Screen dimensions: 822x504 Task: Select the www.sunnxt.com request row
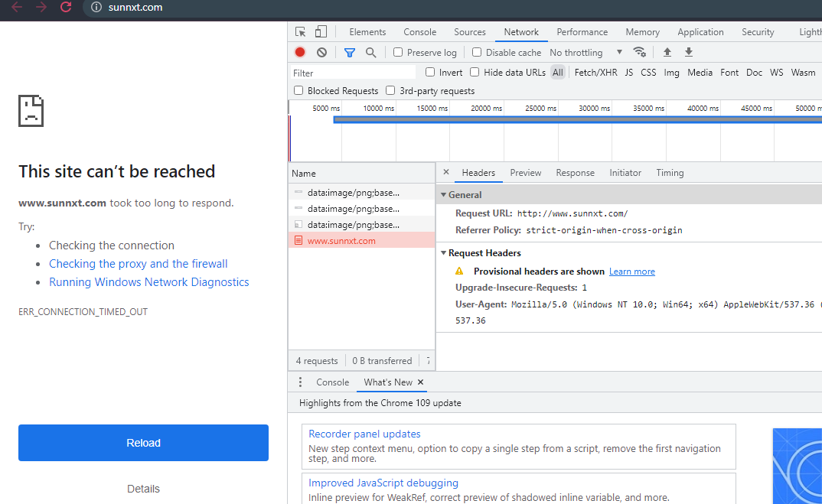362,240
